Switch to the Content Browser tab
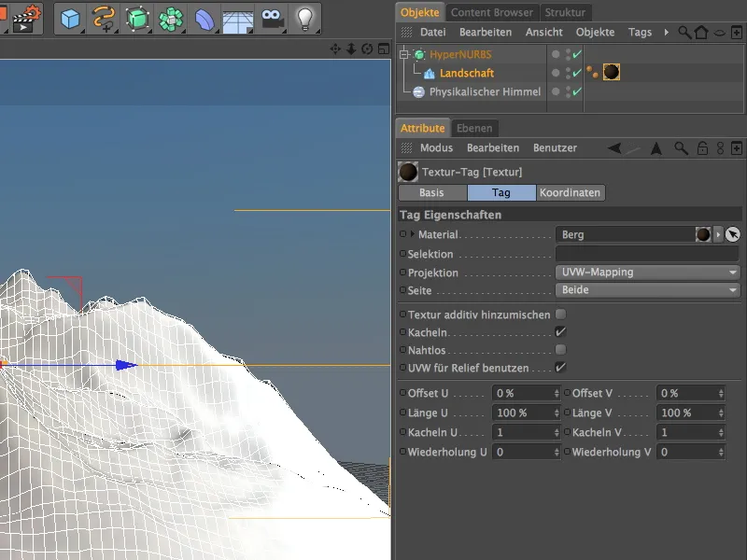Image resolution: width=747 pixels, height=560 pixels. coord(492,12)
